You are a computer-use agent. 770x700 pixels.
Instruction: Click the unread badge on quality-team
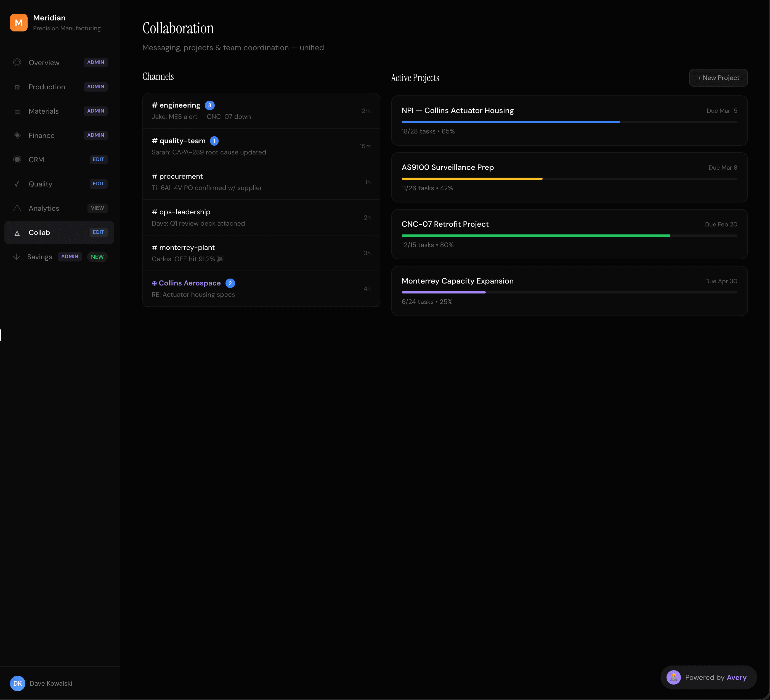click(x=214, y=141)
